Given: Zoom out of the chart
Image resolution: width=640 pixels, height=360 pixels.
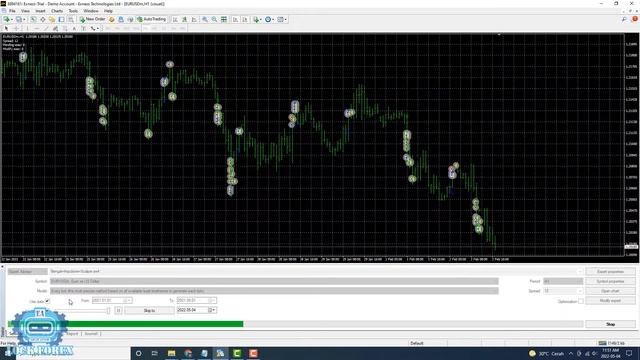Looking at the screenshot, I should coord(214,19).
